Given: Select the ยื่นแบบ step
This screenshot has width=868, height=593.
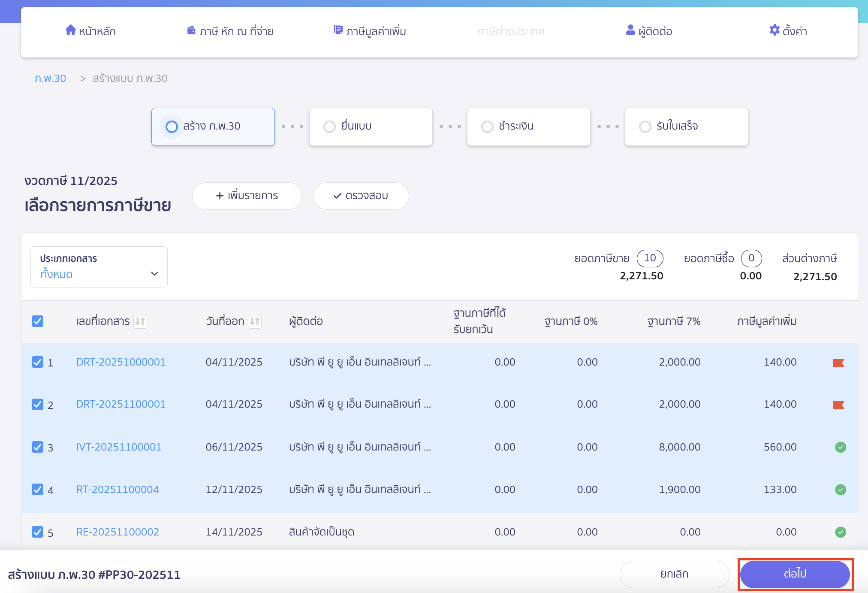Looking at the screenshot, I should tap(371, 127).
